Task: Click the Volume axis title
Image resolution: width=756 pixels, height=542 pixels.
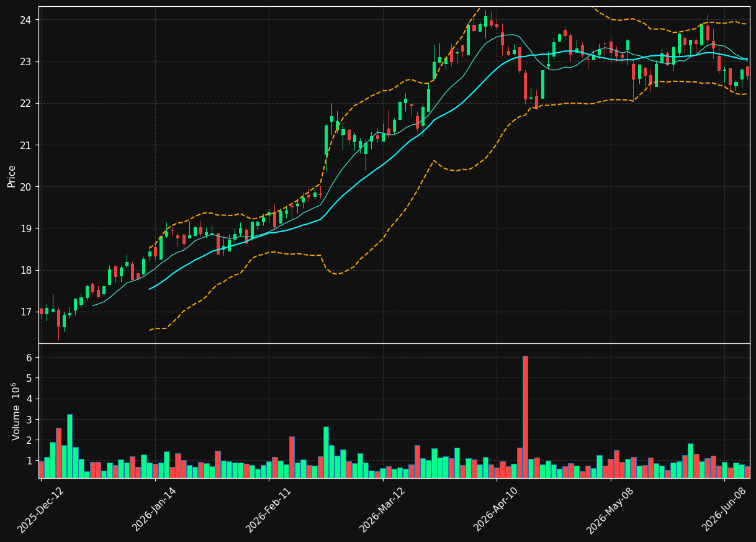Action: click(16, 411)
